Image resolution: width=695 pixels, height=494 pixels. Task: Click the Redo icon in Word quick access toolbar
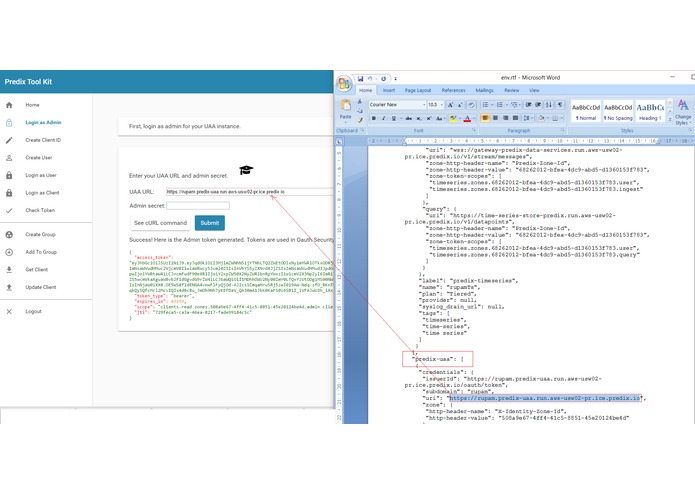[x=384, y=79]
